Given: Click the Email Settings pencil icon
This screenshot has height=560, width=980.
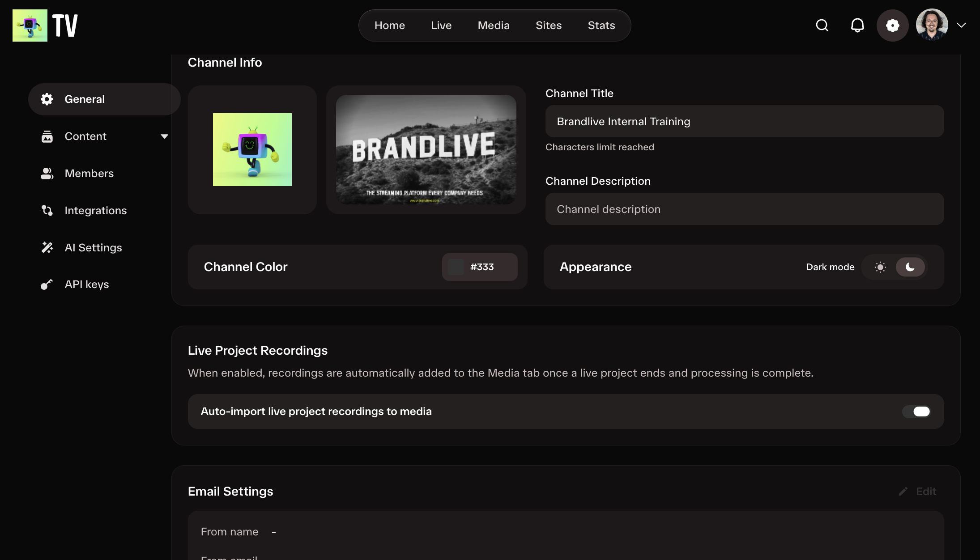Looking at the screenshot, I should (x=903, y=492).
